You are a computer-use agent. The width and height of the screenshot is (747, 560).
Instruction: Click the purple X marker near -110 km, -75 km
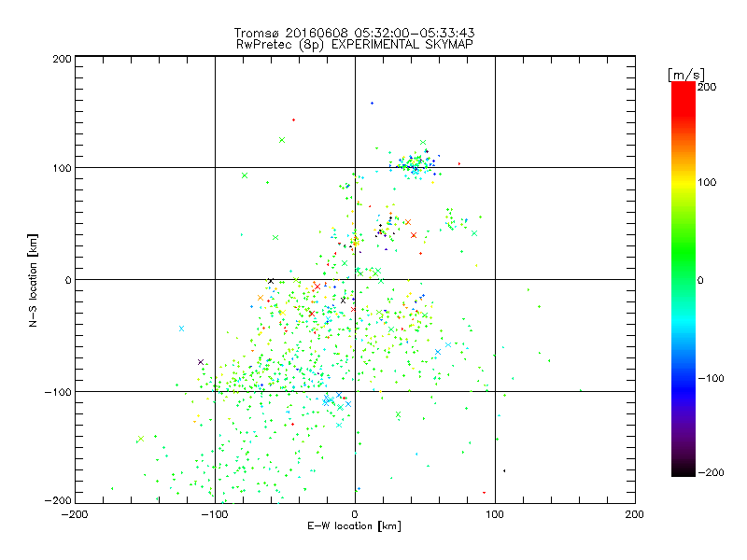click(201, 362)
